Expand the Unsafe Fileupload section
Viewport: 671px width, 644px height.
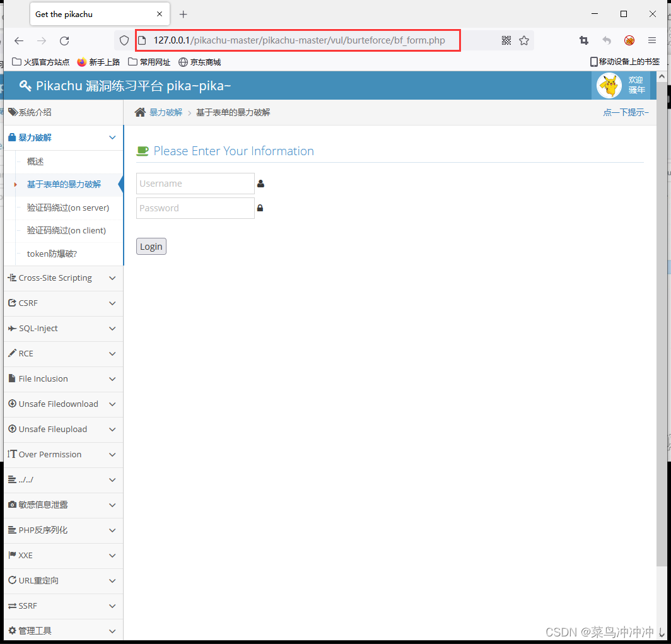[63, 430]
